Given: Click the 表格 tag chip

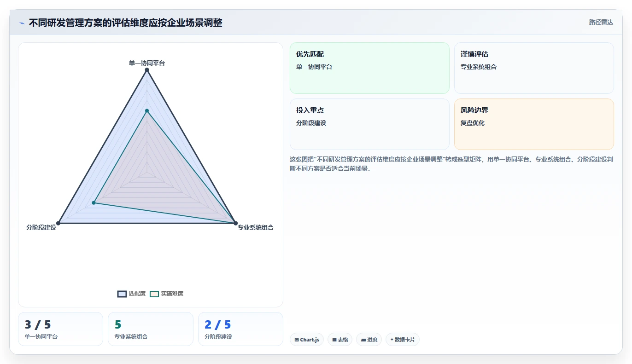Looking at the screenshot, I should pyautogui.click(x=340, y=340).
